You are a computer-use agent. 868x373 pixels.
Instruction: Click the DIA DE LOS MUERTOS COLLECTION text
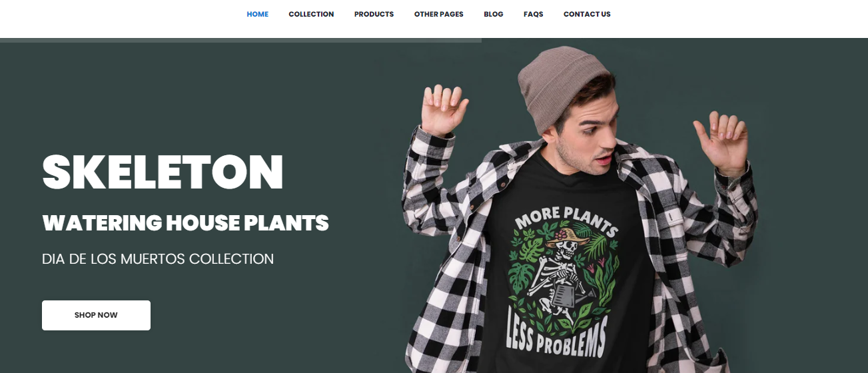point(158,259)
